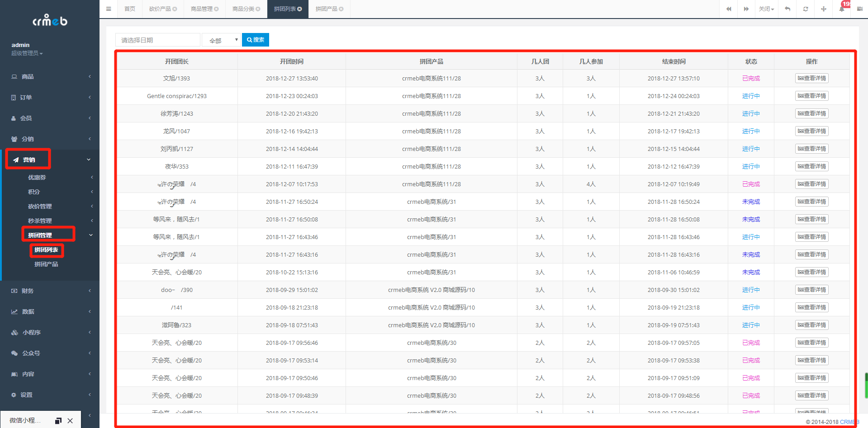Close the 砍价产品 tab
Viewport: 868px width, 428px height.
175,9
